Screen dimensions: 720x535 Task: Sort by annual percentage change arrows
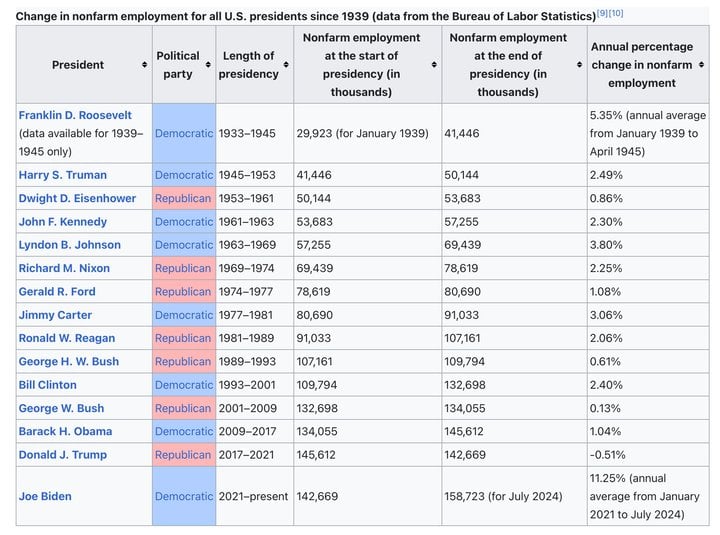point(701,65)
